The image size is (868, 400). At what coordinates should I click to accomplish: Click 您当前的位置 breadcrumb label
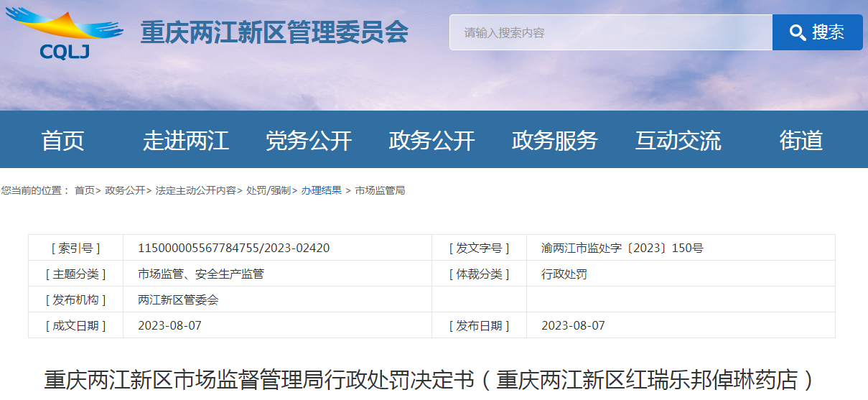[x=34, y=190]
